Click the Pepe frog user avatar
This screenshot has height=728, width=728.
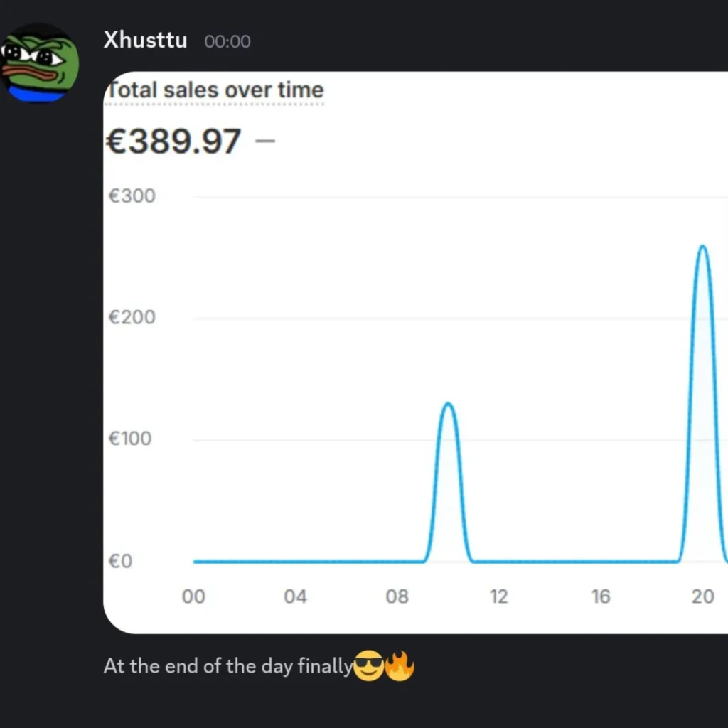[39, 63]
